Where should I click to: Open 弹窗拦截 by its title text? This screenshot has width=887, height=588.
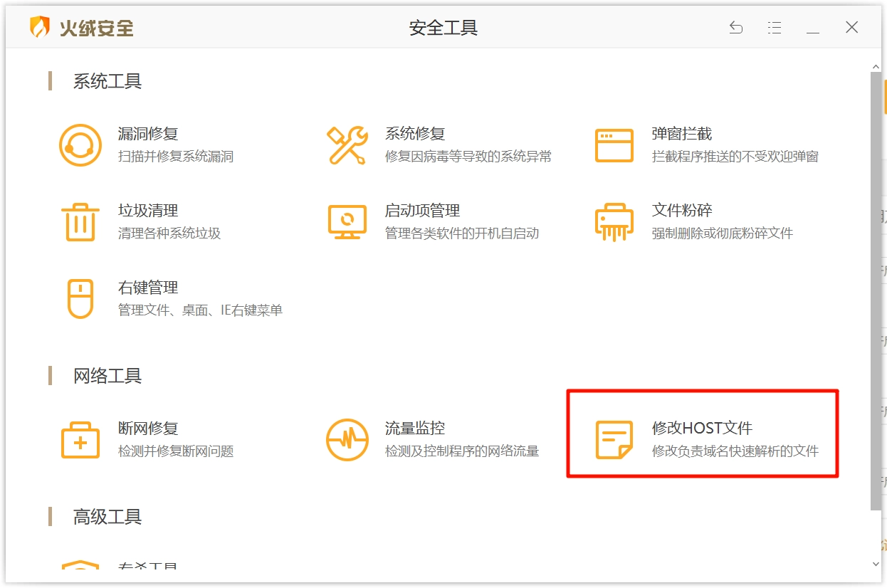(682, 134)
